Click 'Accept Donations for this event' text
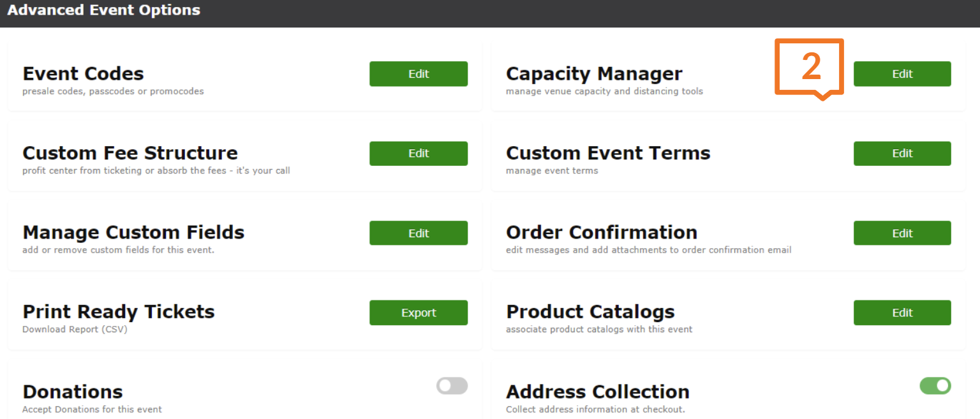Viewport: 980px width, 419px height. pos(92,409)
